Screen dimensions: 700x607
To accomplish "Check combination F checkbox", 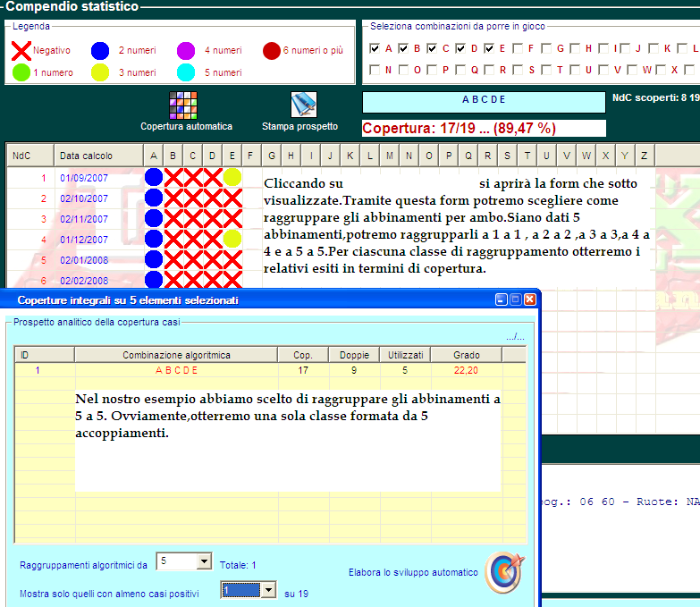I will (x=518, y=48).
